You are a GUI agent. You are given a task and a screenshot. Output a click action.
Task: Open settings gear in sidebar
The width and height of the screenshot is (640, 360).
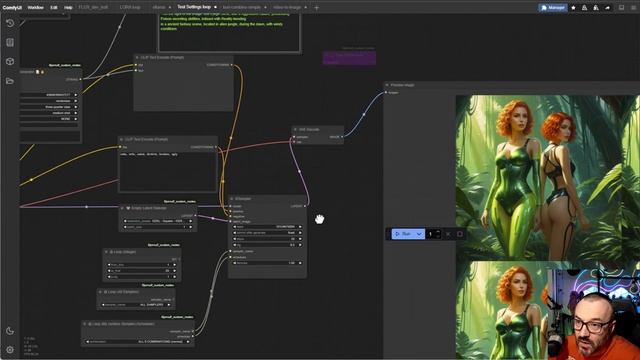(10, 350)
